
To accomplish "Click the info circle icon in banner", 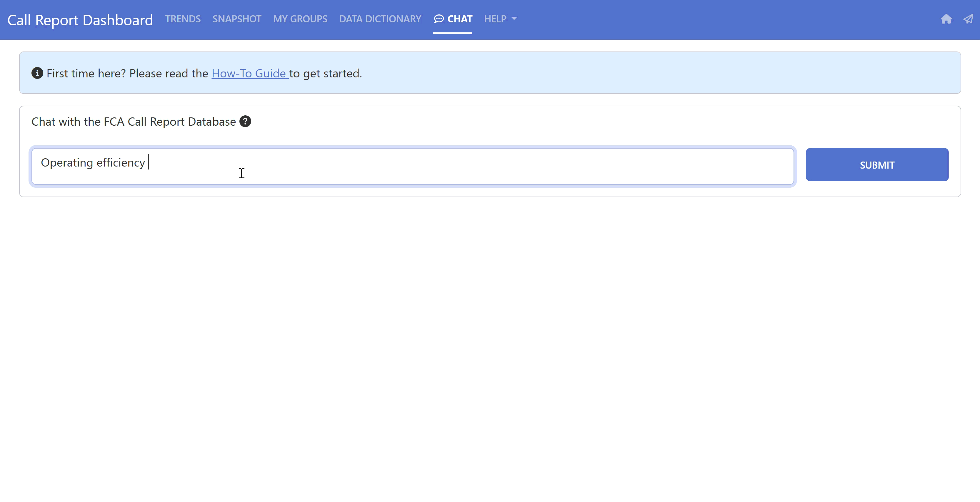I will pos(37,73).
